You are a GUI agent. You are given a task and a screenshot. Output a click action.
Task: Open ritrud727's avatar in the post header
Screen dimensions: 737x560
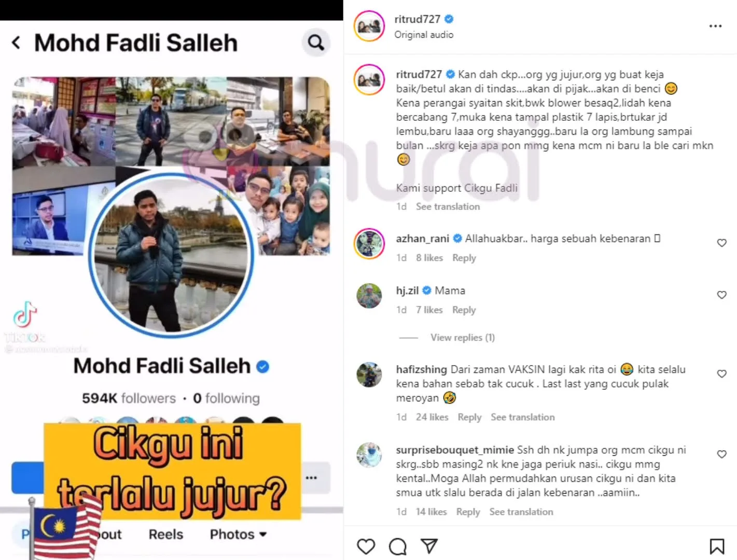(369, 25)
